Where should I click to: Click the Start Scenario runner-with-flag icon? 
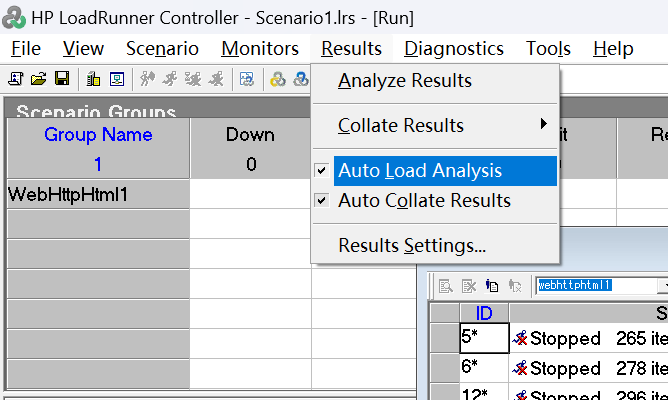tap(147, 79)
